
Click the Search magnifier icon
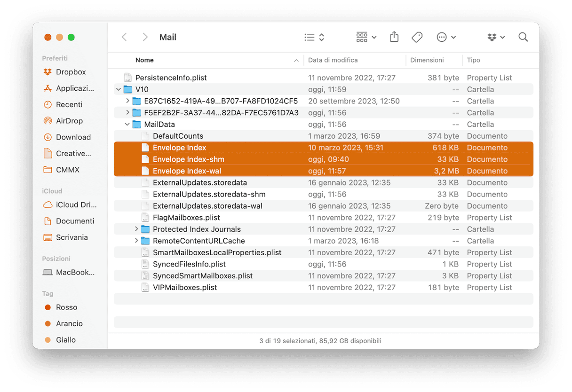tap(523, 37)
